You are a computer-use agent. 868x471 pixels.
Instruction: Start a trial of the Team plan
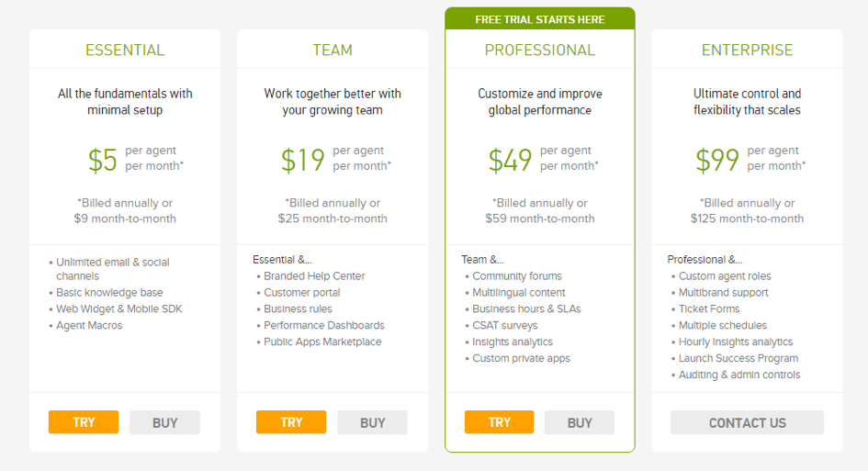(291, 422)
